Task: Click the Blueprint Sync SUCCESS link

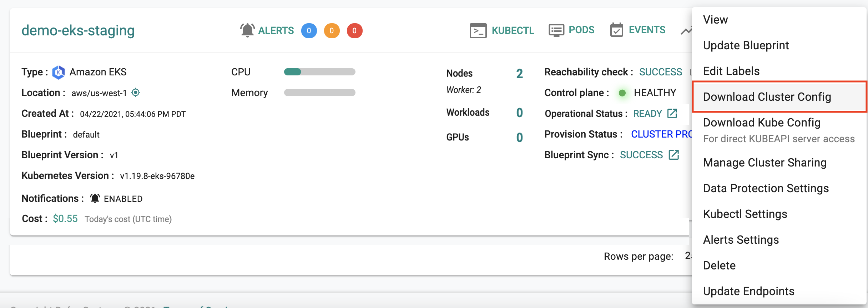Action: [641, 155]
